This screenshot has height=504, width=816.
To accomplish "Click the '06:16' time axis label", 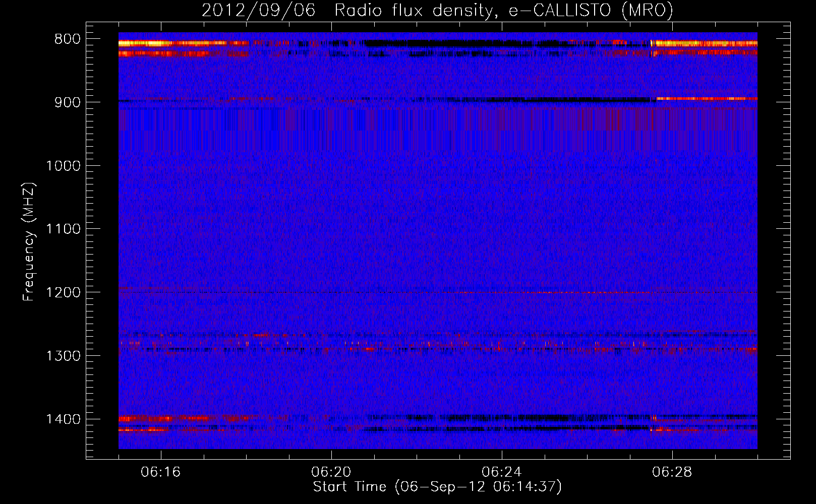I will coord(161,472).
